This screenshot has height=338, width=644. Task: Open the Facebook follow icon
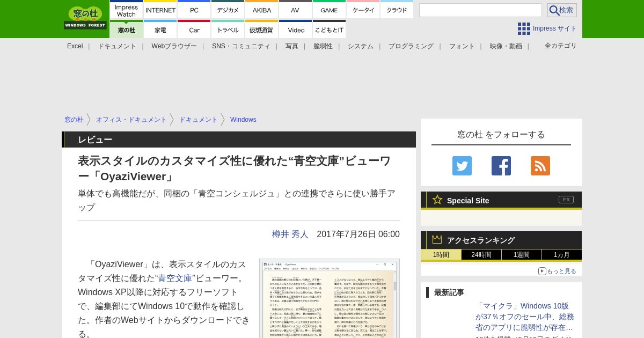coord(501,166)
